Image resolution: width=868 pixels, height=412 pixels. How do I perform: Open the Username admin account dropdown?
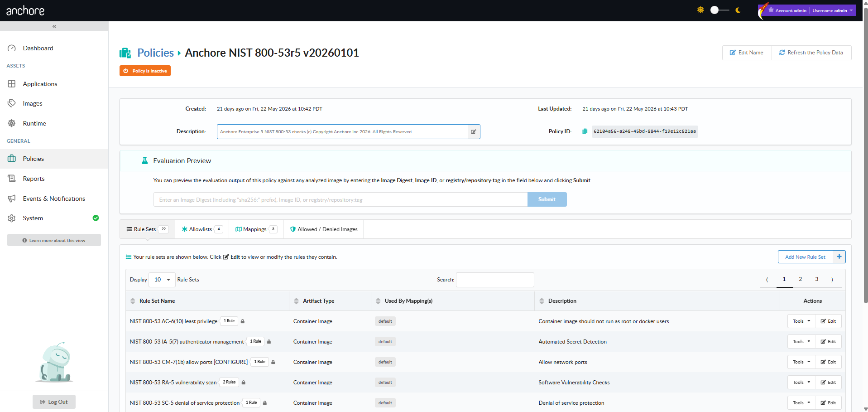click(833, 10)
